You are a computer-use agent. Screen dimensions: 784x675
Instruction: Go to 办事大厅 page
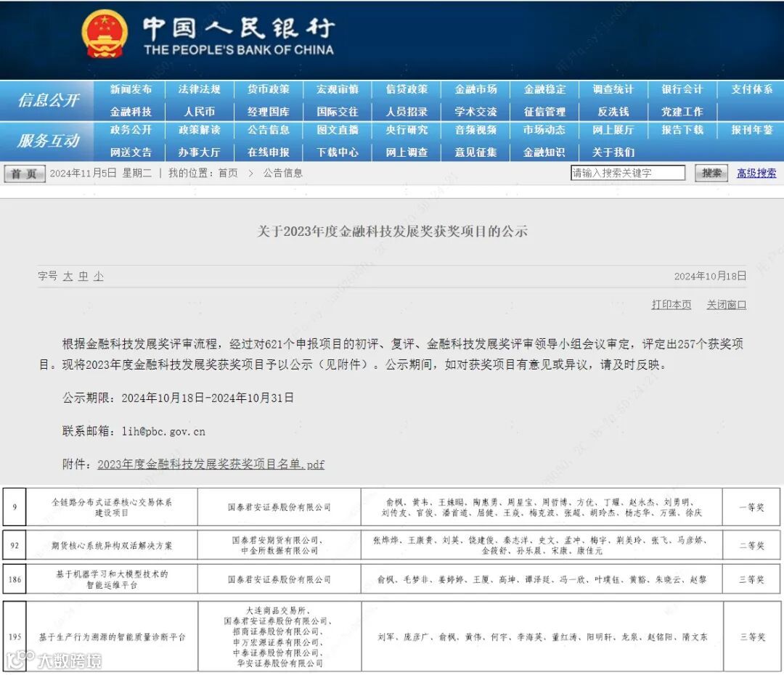pyautogui.click(x=200, y=152)
